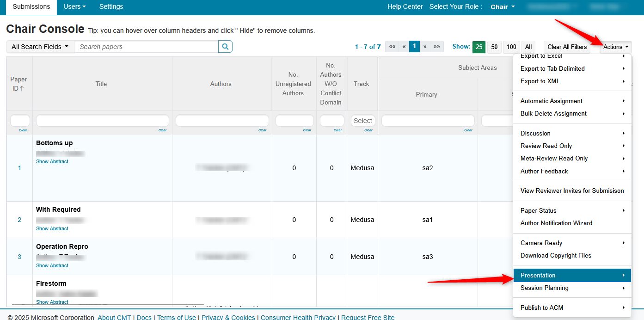
Task: Click the Clear All Filters button
Action: tap(567, 47)
